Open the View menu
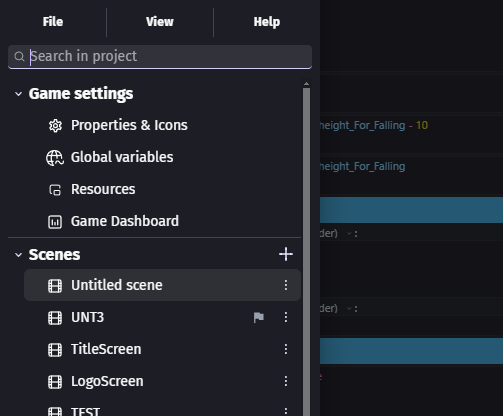 (160, 22)
